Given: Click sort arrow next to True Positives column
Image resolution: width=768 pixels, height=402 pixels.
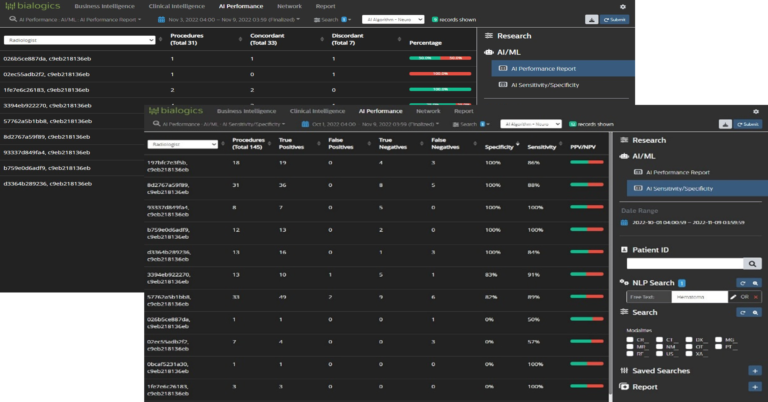Looking at the screenshot, I should [x=321, y=144].
